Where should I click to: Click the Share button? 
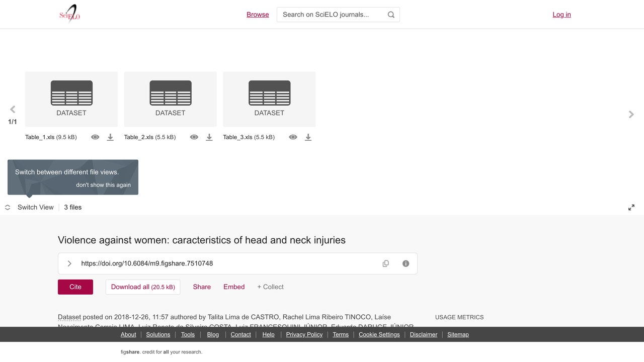tap(202, 287)
